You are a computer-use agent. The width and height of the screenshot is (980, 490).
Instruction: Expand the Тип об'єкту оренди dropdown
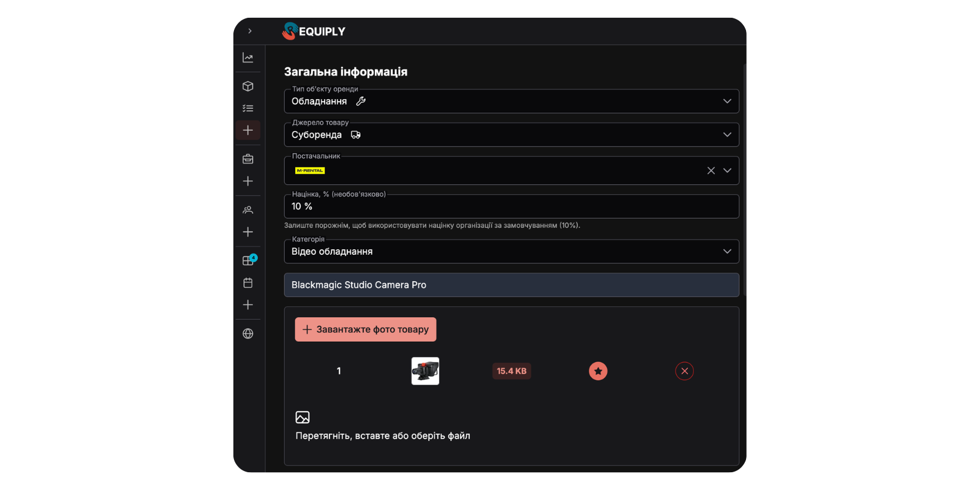[727, 101]
